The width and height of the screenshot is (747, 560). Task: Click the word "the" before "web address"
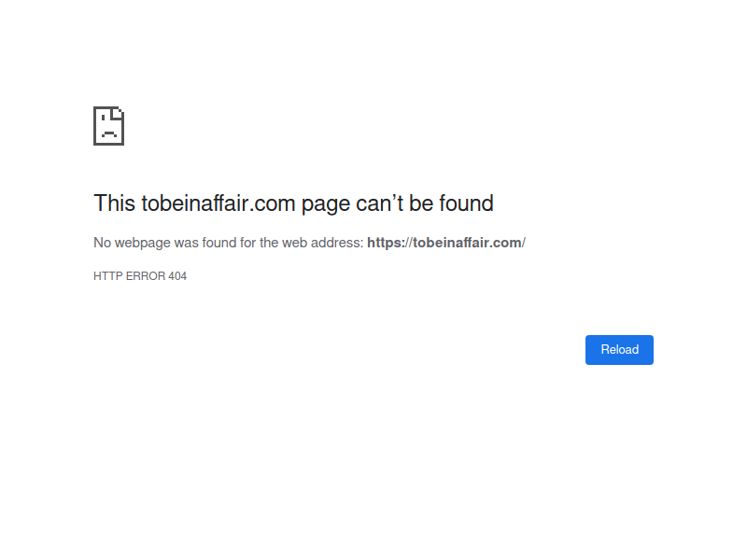tap(270, 243)
